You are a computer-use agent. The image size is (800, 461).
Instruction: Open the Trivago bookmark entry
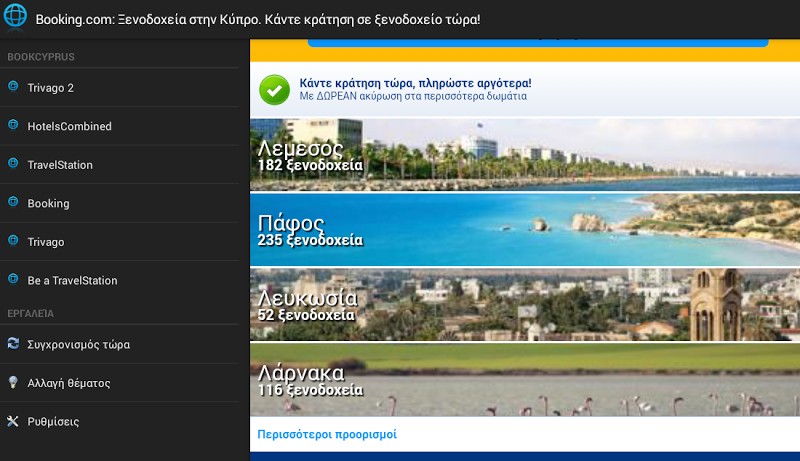click(119, 242)
